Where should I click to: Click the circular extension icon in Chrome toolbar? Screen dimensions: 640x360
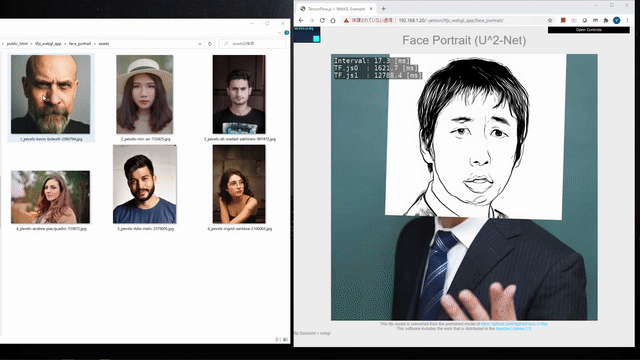point(584,20)
